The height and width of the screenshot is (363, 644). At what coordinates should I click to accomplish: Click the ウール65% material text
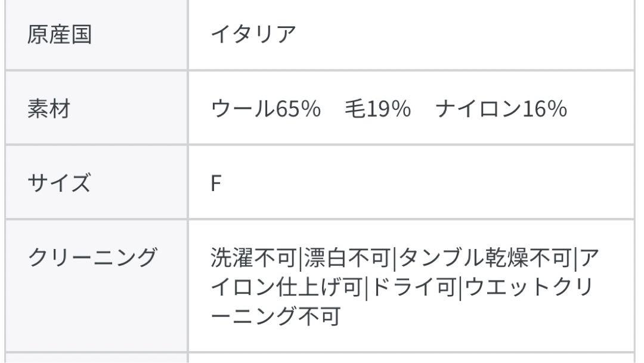point(265,109)
